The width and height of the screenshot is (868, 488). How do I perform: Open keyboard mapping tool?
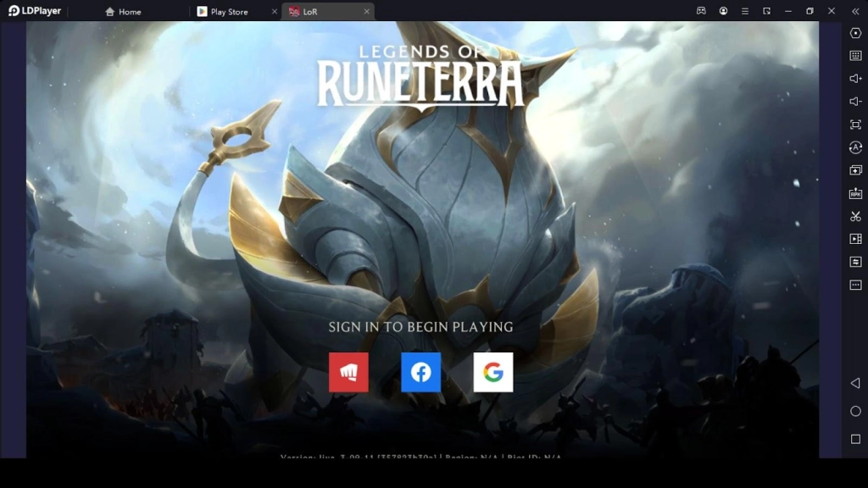(855, 56)
